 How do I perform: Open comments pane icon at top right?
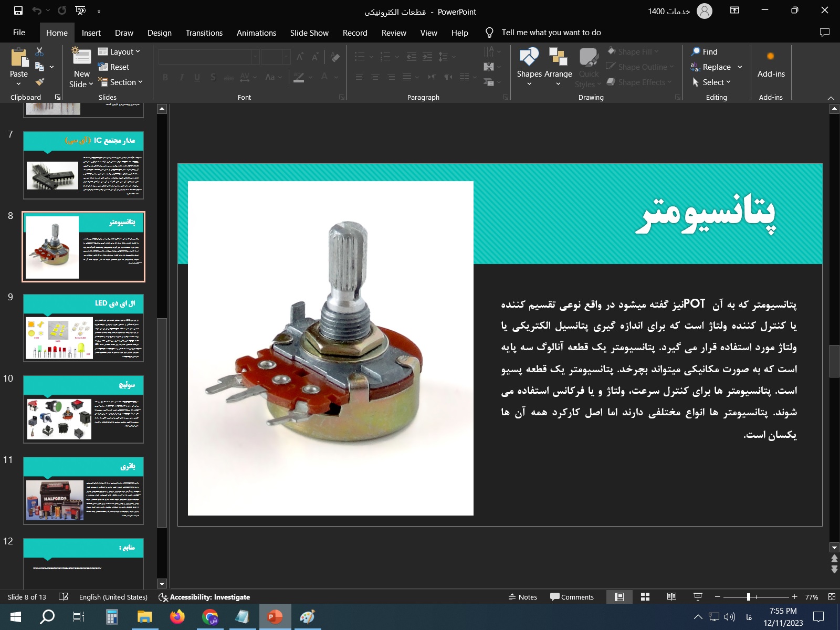tap(824, 33)
